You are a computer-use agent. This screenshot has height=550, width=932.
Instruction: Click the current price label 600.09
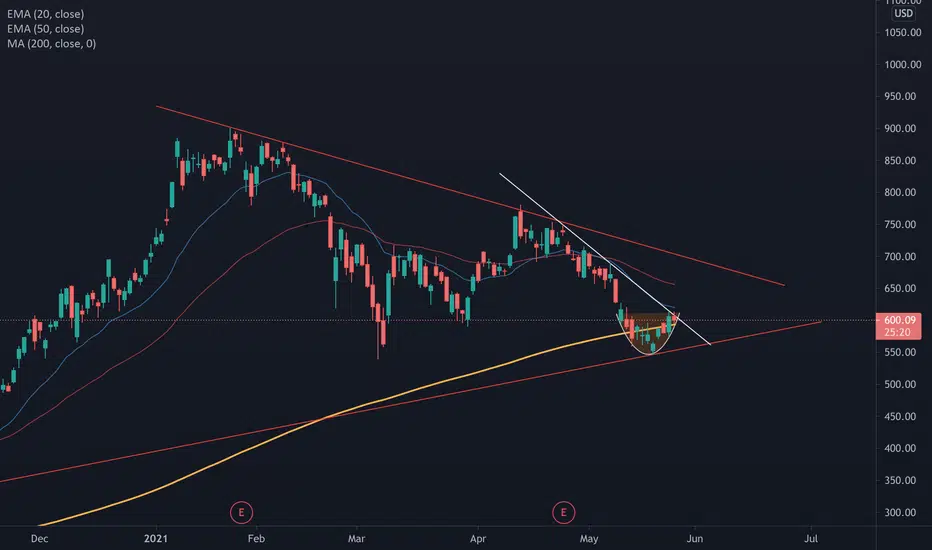[x=899, y=320]
